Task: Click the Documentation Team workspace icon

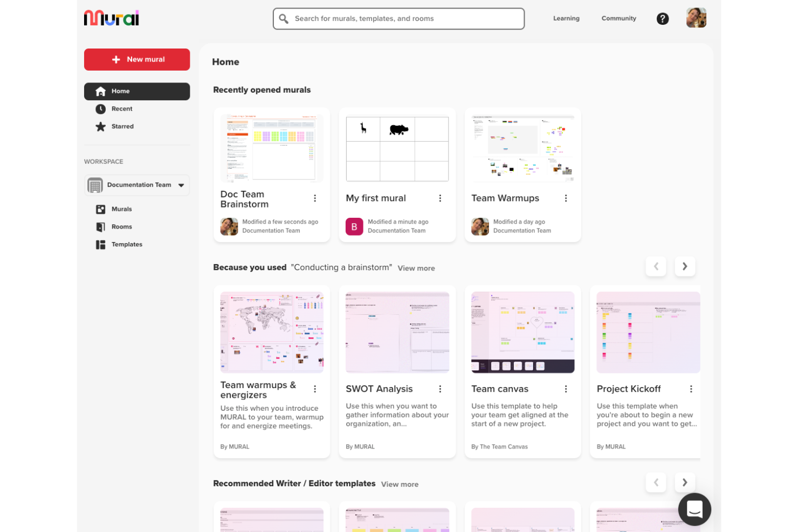Action: pos(95,185)
